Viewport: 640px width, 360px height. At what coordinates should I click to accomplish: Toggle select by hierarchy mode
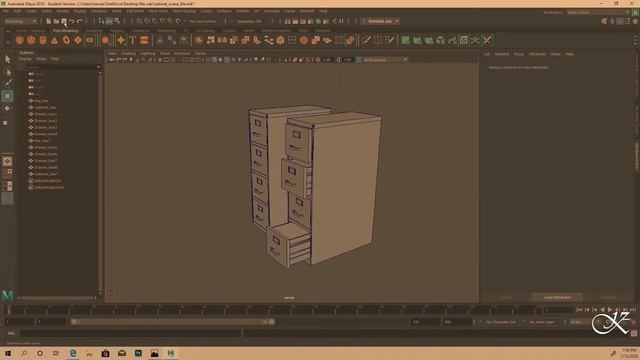pyautogui.click(x=102, y=21)
